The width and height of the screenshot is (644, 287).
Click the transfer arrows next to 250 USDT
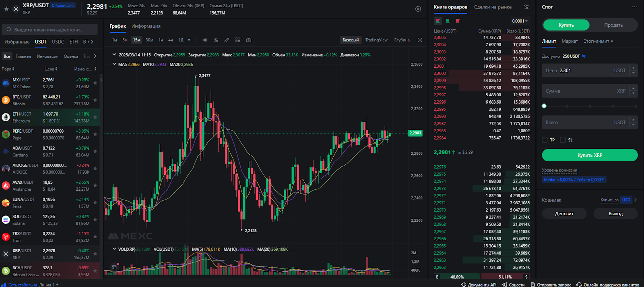tap(584, 56)
